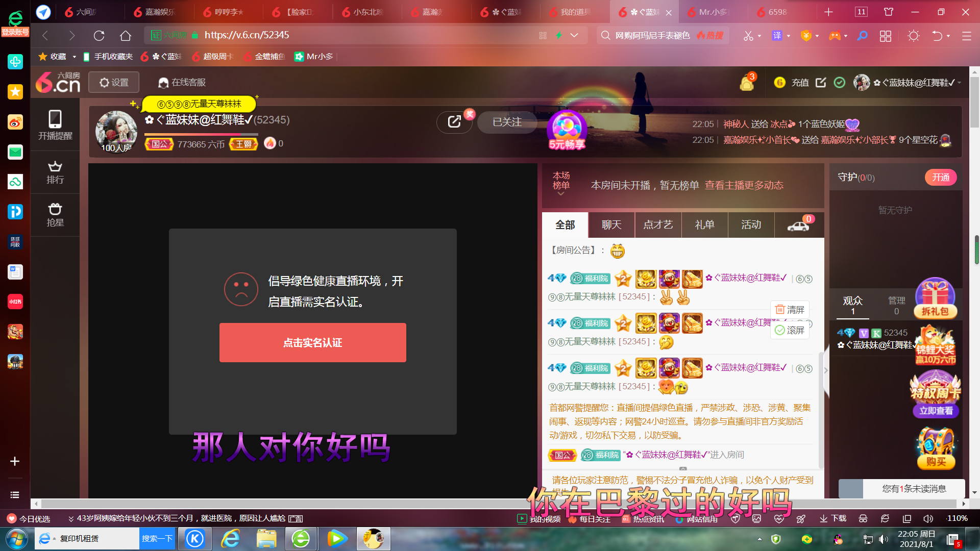Image resolution: width=980 pixels, height=551 pixels.
Task: Open the 活动 tab
Action: tap(751, 225)
